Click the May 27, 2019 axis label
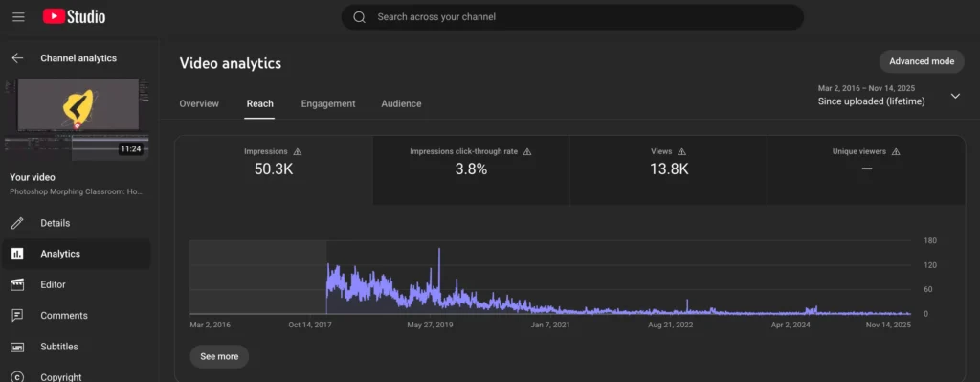Image resolution: width=980 pixels, height=382 pixels. 430,326
